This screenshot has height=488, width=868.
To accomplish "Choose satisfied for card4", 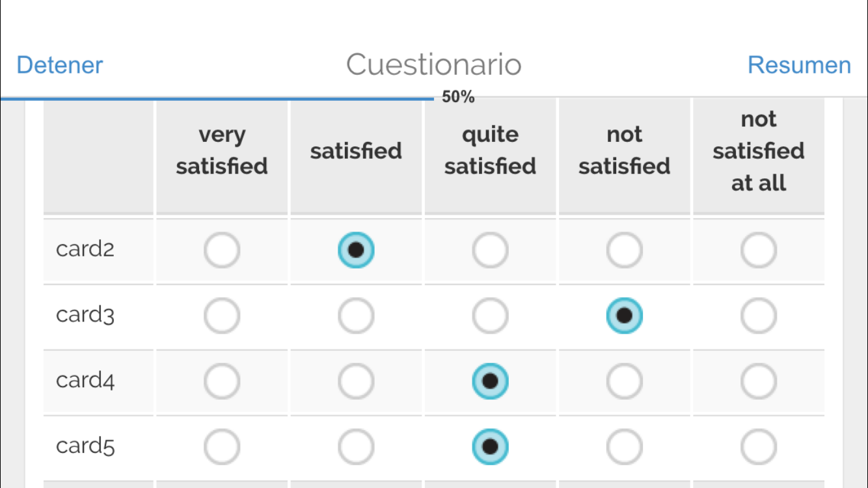I will click(356, 381).
